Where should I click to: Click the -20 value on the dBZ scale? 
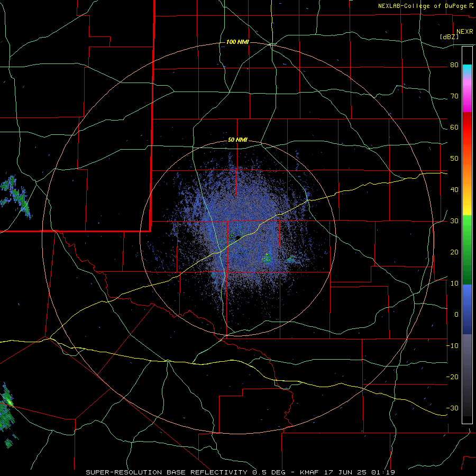click(x=452, y=377)
